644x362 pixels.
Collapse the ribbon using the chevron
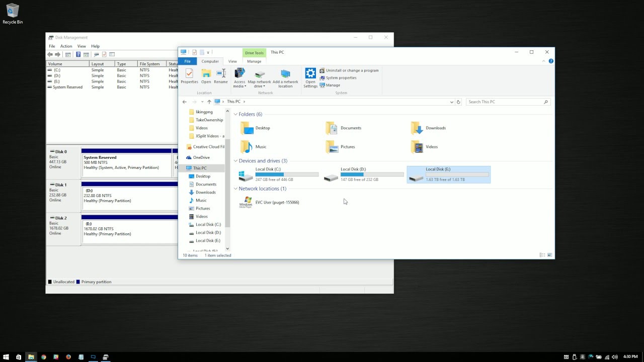pyautogui.click(x=544, y=61)
